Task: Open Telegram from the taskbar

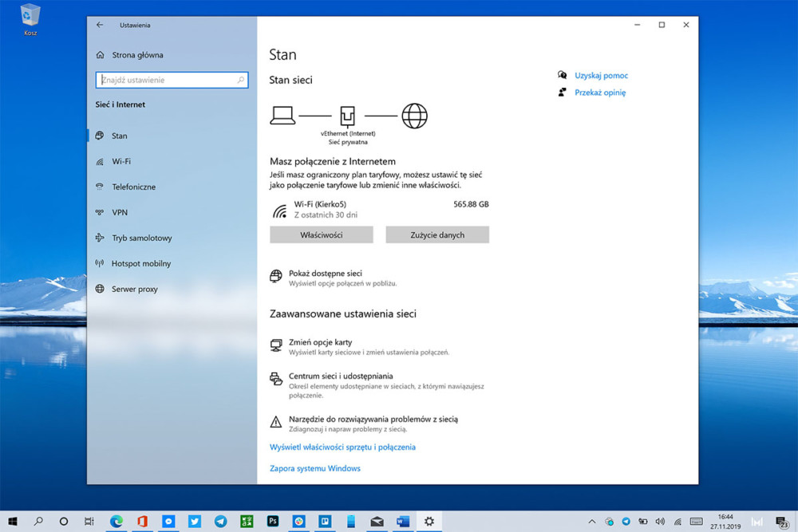Action: 220,522
